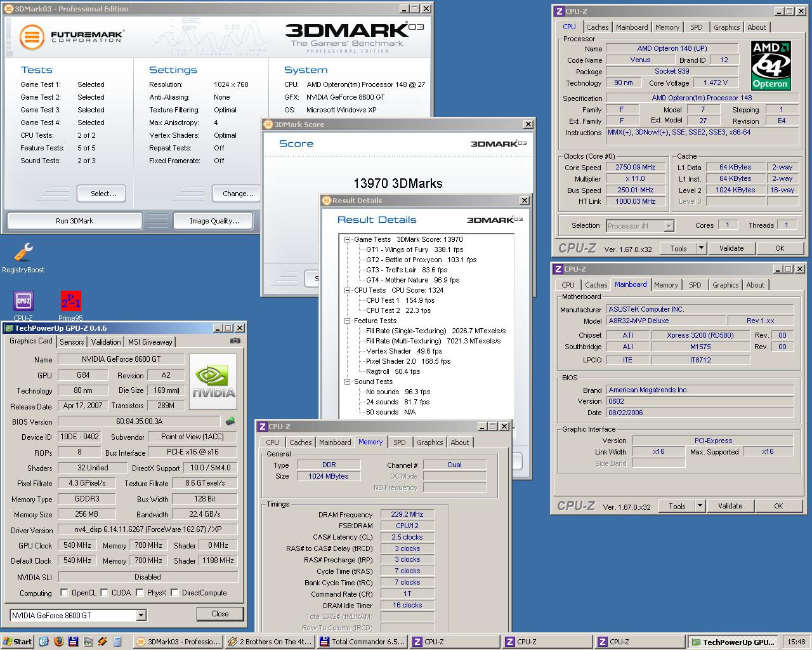This screenshot has height=650, width=812.
Task: Toggle the CUDA checkbox in GPU-Z
Action: (104, 593)
